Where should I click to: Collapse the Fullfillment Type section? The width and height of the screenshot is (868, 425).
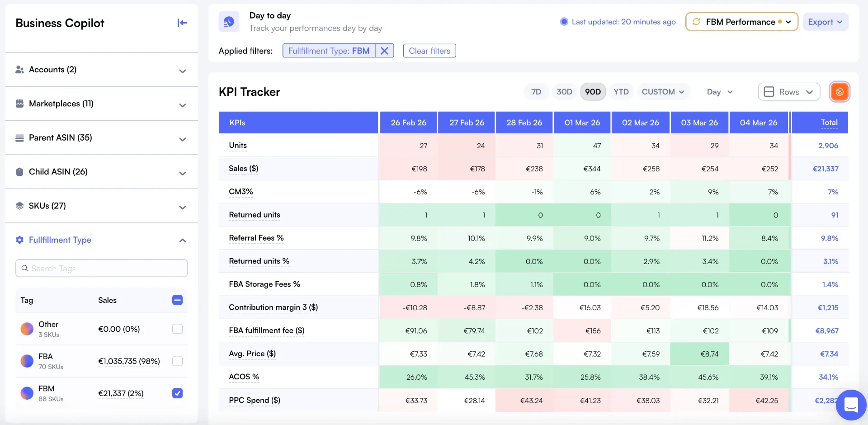[183, 241]
